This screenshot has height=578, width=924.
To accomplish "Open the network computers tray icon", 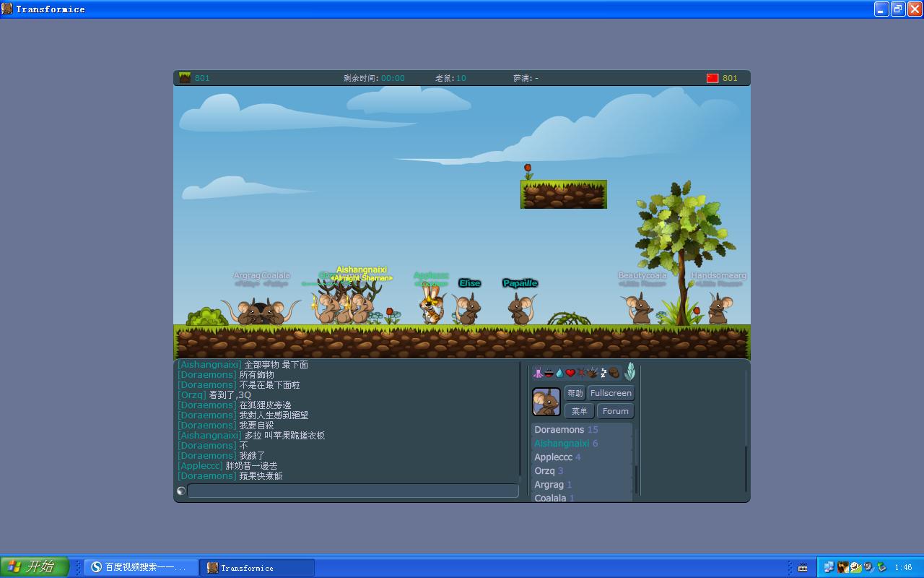I will 829,568.
